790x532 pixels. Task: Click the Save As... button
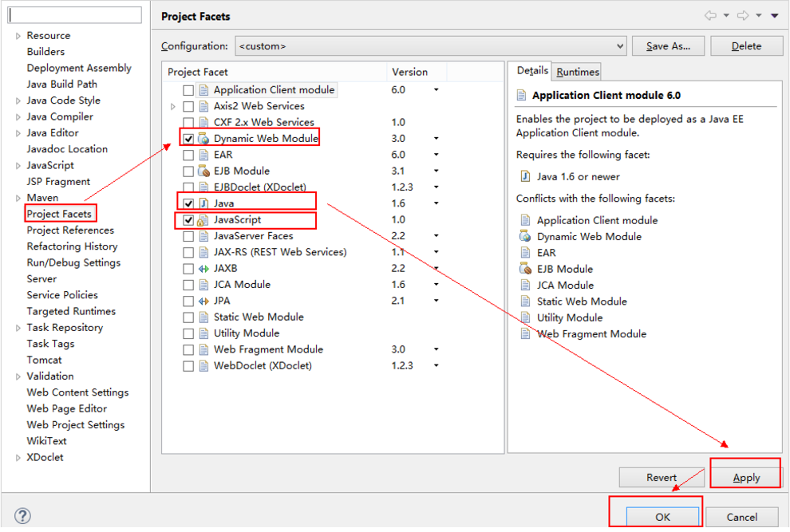click(x=668, y=45)
